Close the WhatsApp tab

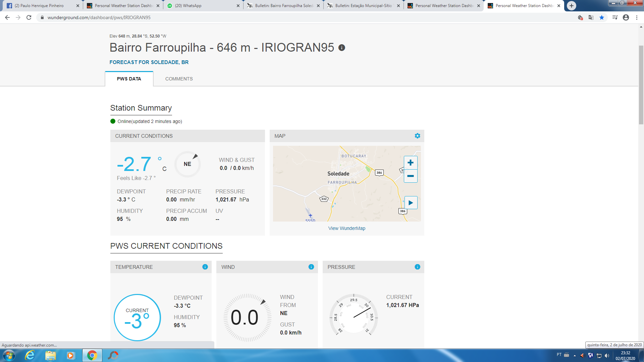(238, 6)
